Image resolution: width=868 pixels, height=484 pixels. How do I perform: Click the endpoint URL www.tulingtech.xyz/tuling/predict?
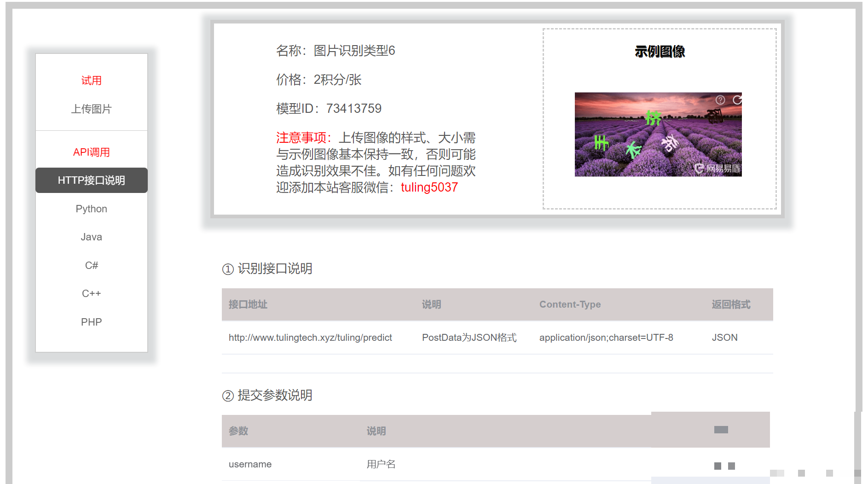point(310,338)
